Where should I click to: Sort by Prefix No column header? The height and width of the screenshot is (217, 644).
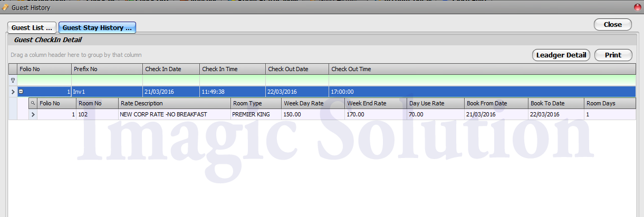click(107, 69)
